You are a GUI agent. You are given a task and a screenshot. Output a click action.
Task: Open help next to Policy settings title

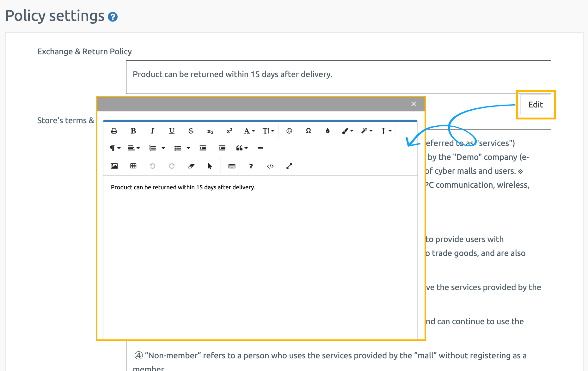point(113,17)
